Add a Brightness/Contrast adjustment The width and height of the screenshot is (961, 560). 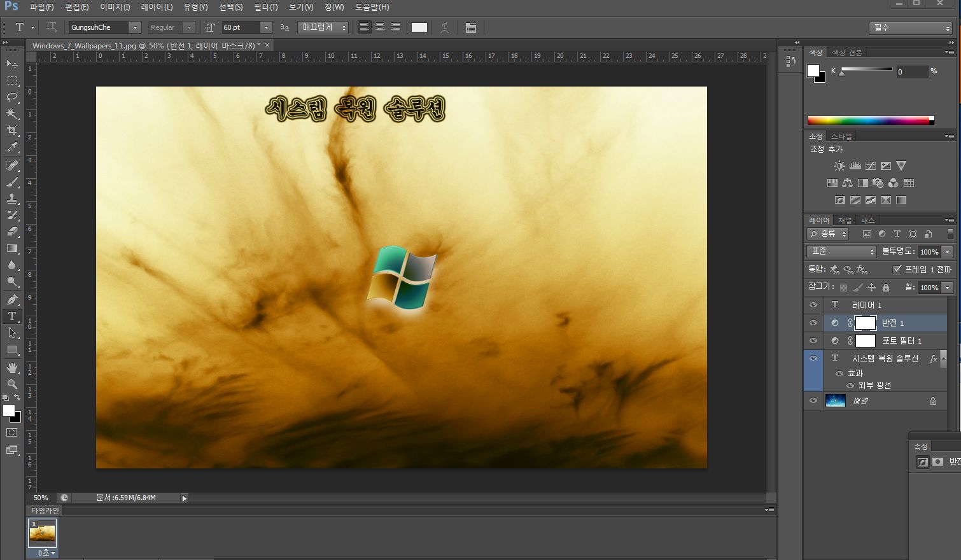coord(839,165)
